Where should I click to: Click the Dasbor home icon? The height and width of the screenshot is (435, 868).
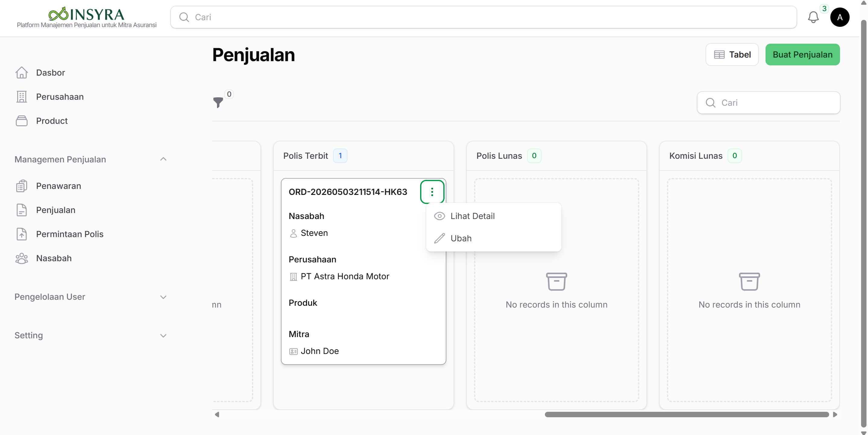(22, 72)
